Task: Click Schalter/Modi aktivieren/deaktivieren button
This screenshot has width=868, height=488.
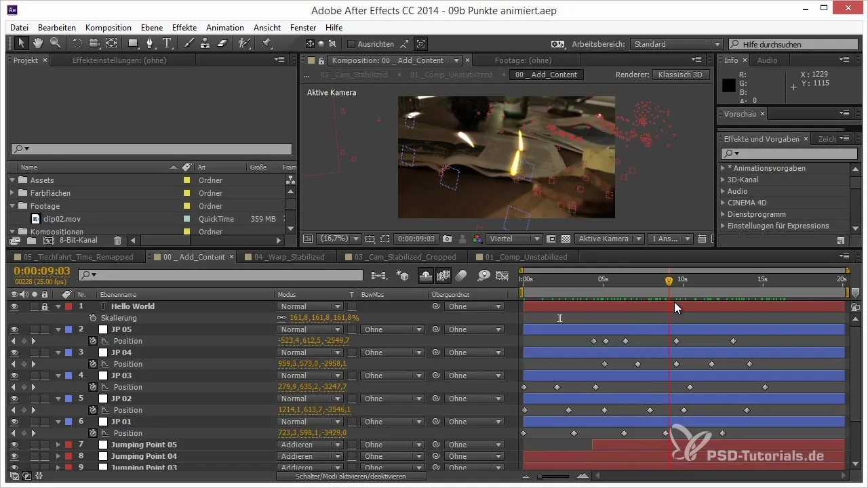Action: click(x=351, y=476)
